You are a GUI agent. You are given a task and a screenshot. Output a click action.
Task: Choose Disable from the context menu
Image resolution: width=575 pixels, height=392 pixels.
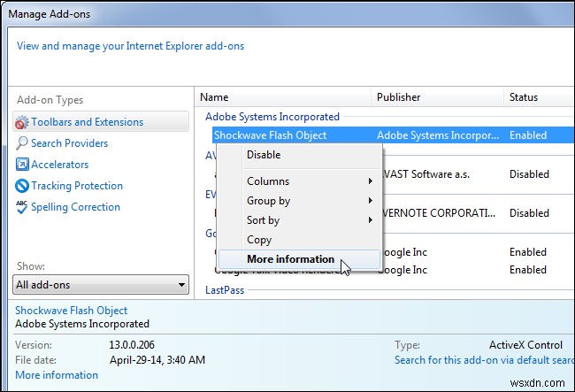pyautogui.click(x=264, y=155)
